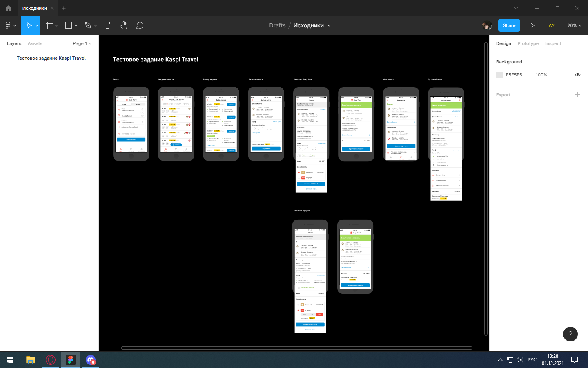Add a new tab with plus

[x=64, y=8]
